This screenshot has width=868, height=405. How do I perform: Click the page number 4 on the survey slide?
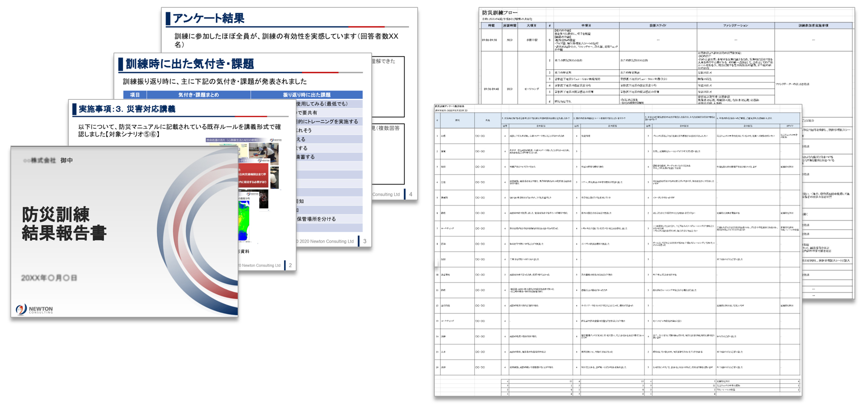(411, 194)
